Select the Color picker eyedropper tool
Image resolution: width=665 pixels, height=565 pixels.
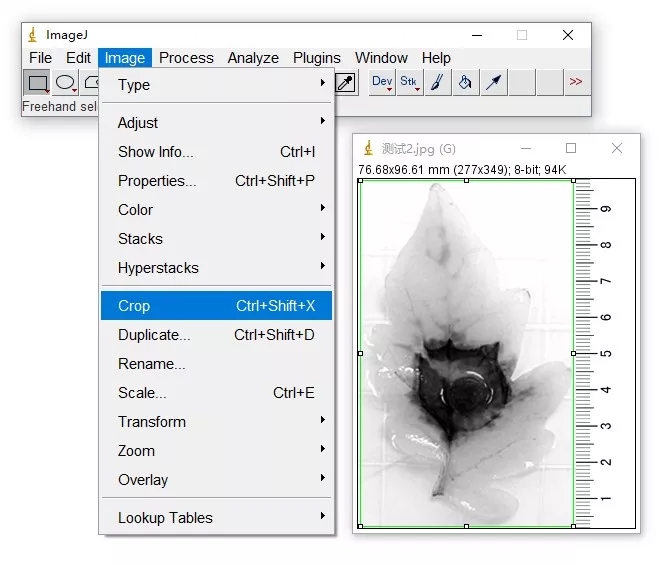pos(346,83)
